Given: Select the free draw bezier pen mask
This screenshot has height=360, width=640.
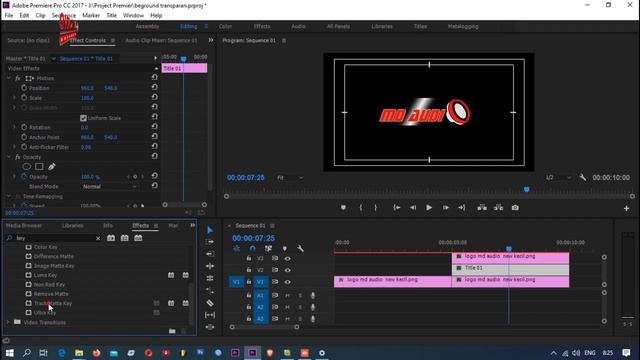Looking at the screenshot, I should (x=52, y=167).
